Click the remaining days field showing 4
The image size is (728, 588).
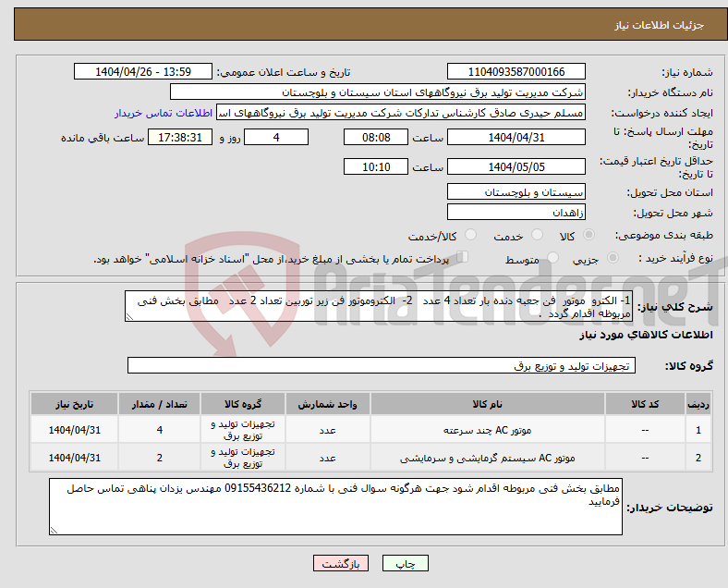[276, 137]
